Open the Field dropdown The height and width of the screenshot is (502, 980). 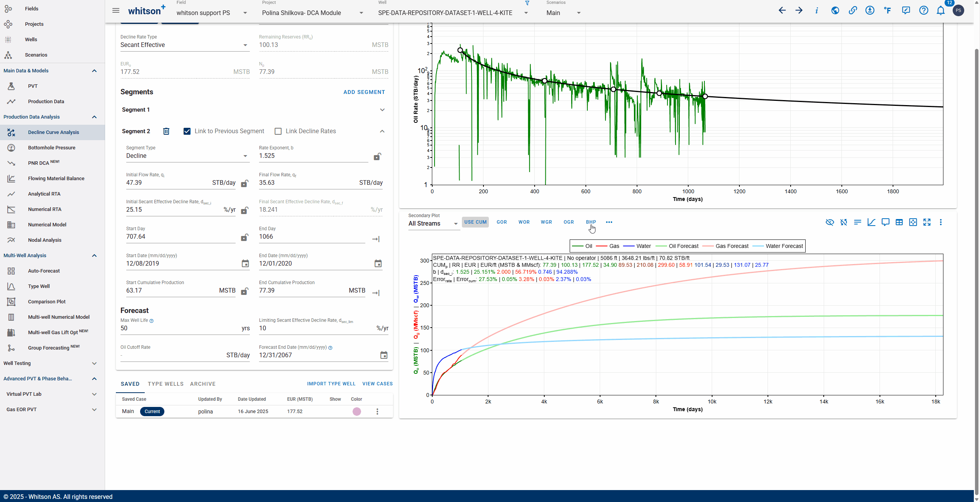tap(212, 13)
